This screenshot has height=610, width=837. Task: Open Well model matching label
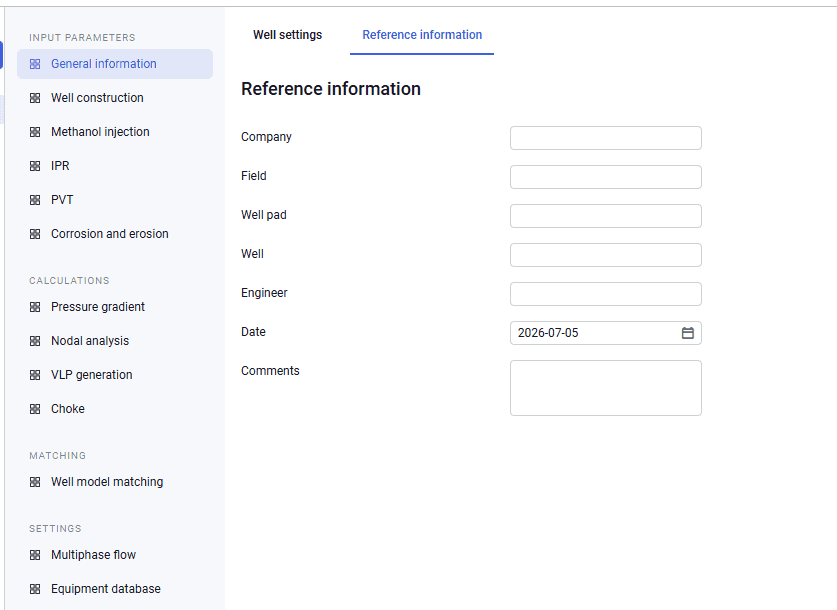(x=107, y=482)
